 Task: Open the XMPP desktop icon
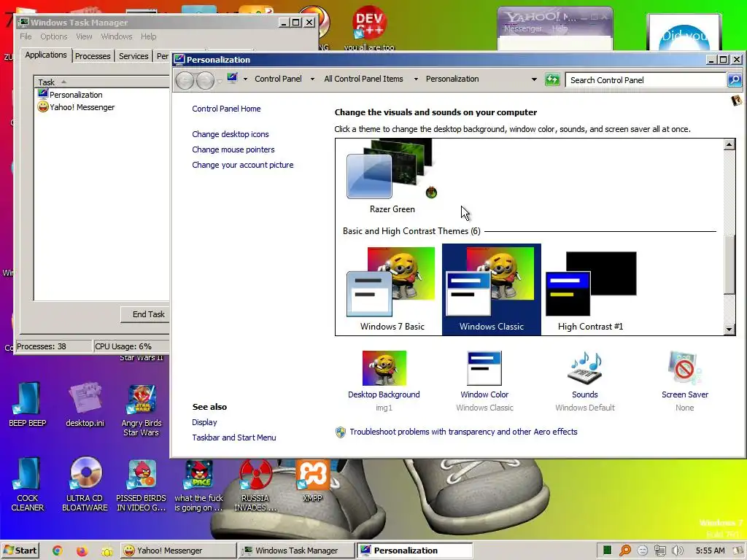312,480
